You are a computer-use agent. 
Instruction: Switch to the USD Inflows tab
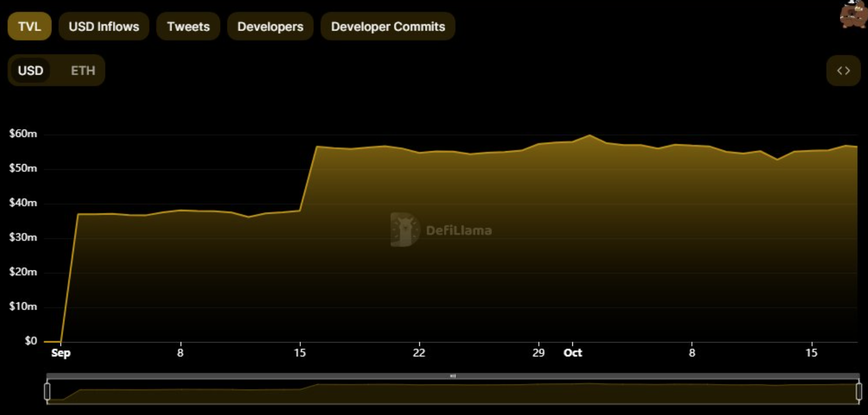click(x=104, y=27)
